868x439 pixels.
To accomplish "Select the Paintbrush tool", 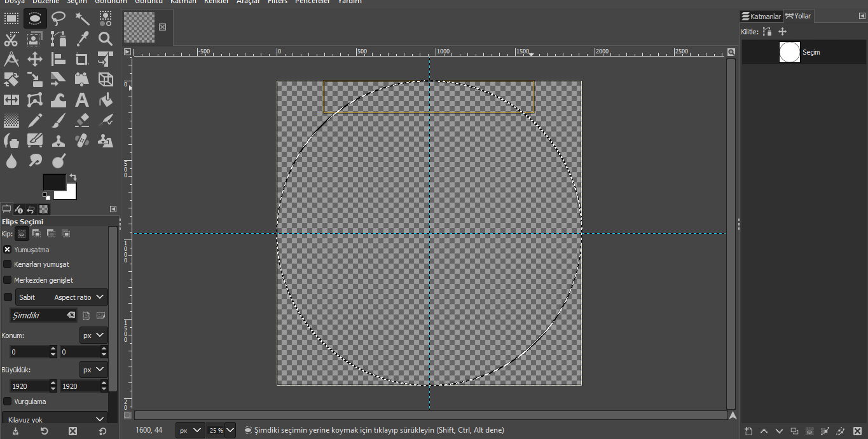I will (59, 120).
